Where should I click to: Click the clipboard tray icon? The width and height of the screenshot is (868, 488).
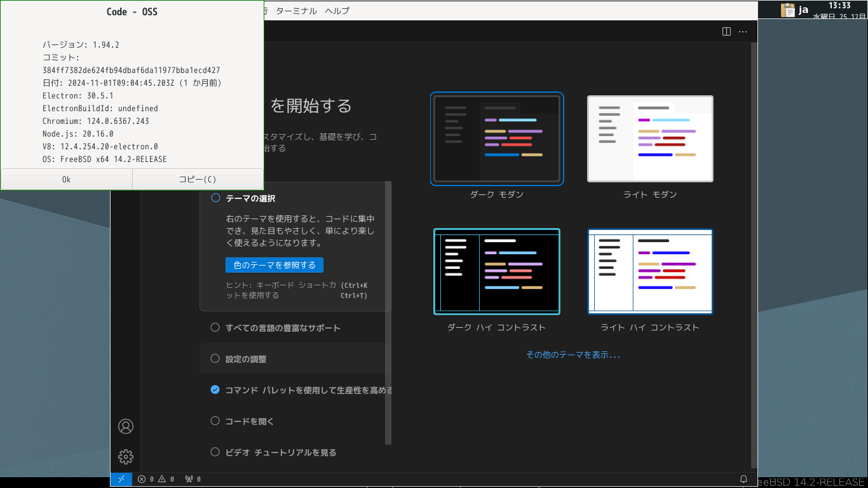point(788,10)
